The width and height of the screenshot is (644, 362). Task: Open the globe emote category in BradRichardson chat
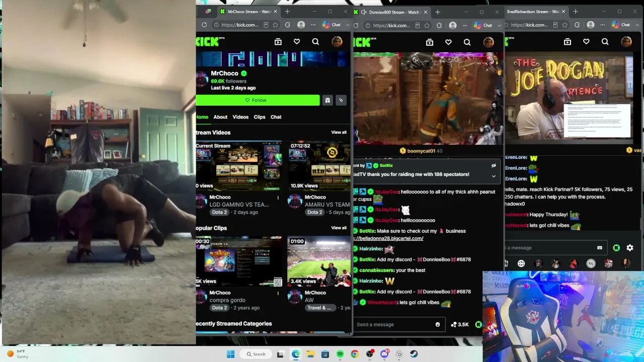(x=521, y=263)
